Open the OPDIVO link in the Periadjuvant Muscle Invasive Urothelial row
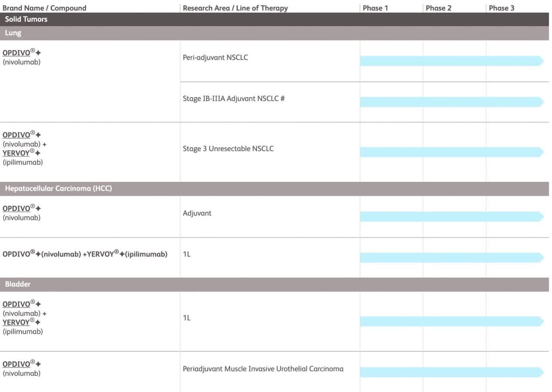552x392 pixels. (x=16, y=364)
